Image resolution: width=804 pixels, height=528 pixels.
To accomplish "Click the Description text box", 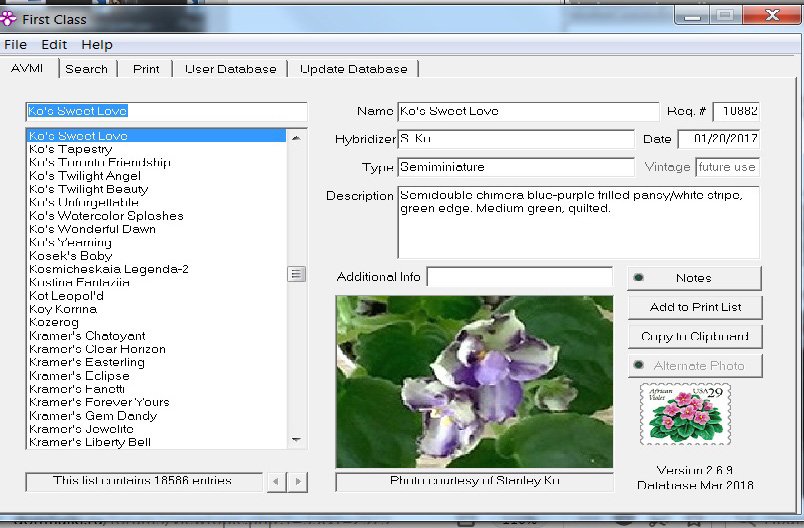I will (579, 222).
